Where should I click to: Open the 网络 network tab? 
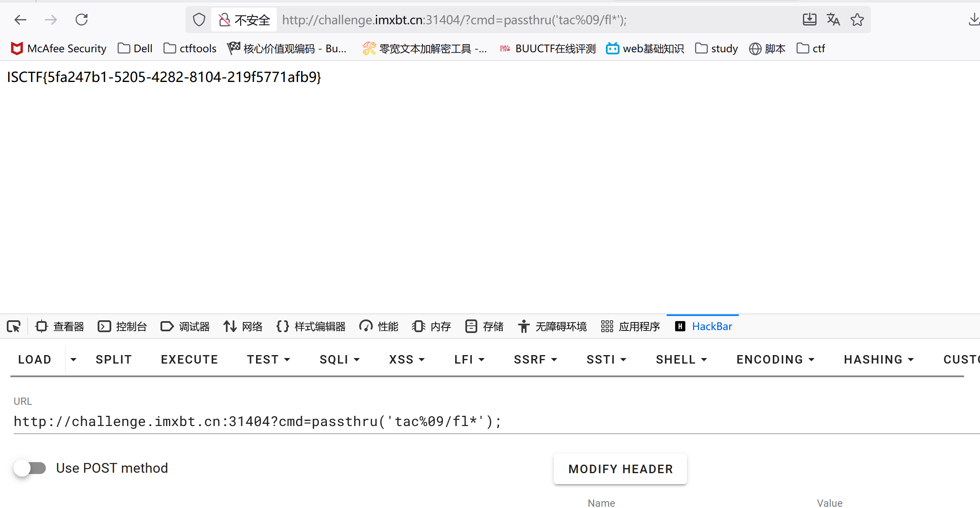243,326
